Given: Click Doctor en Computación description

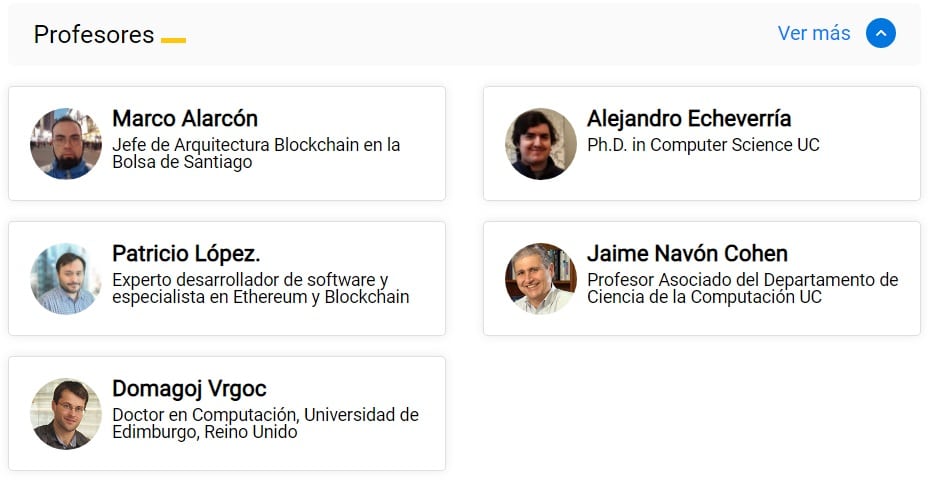Looking at the screenshot, I should pos(266,423).
